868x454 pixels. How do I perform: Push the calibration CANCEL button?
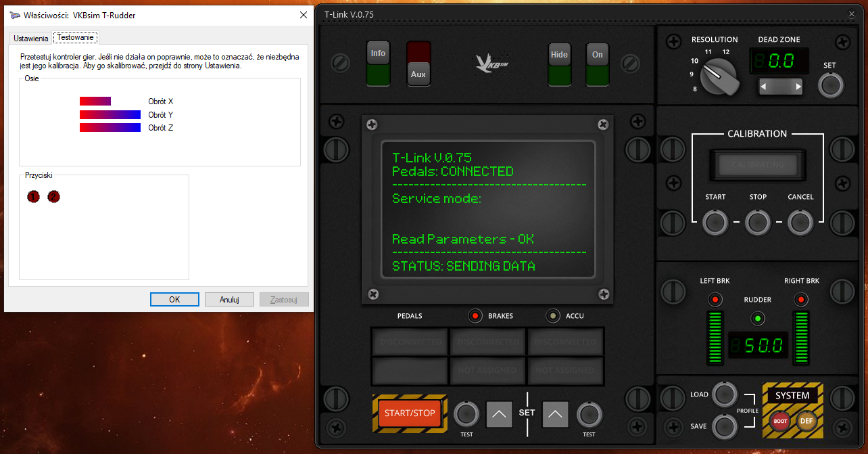(800, 222)
